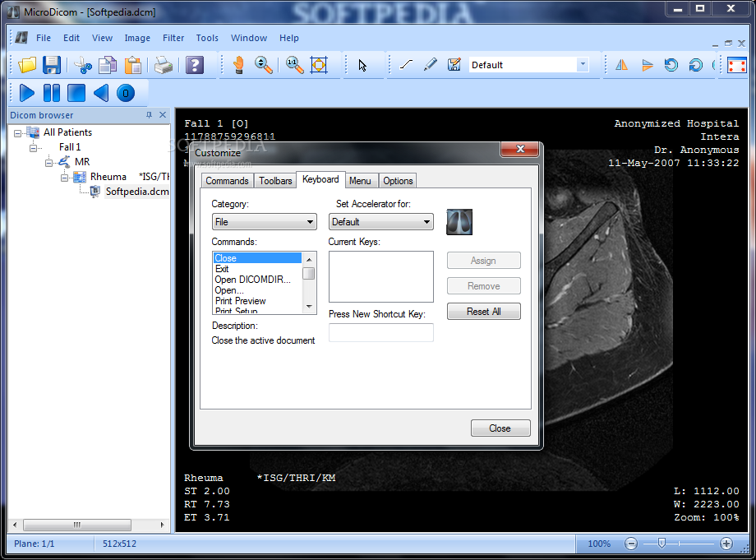Click the reverse play arrow button
The image size is (756, 560).
click(x=101, y=93)
